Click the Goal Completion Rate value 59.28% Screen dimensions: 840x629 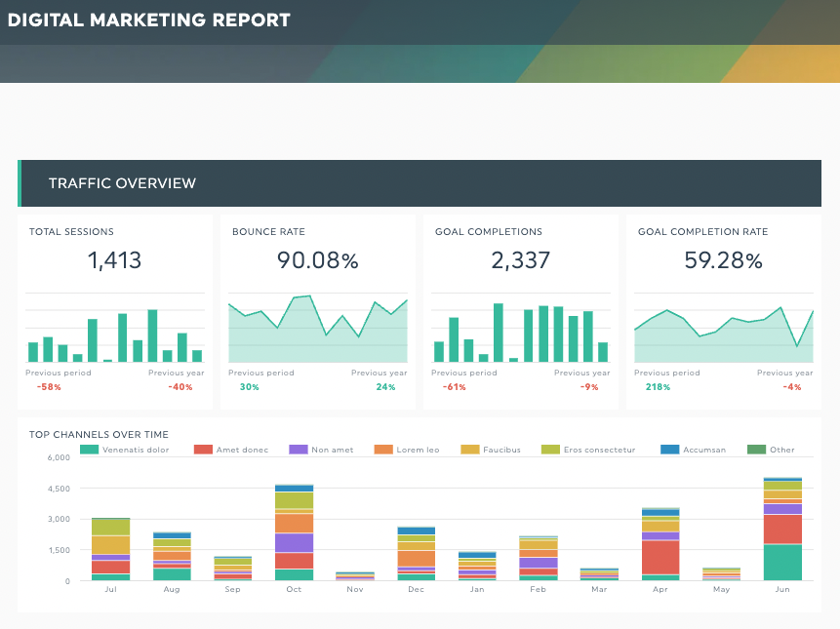(x=723, y=260)
